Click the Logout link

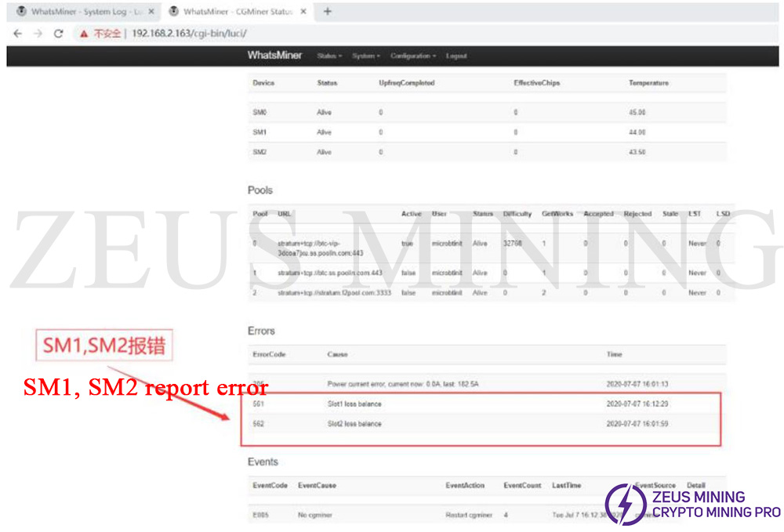tap(456, 56)
